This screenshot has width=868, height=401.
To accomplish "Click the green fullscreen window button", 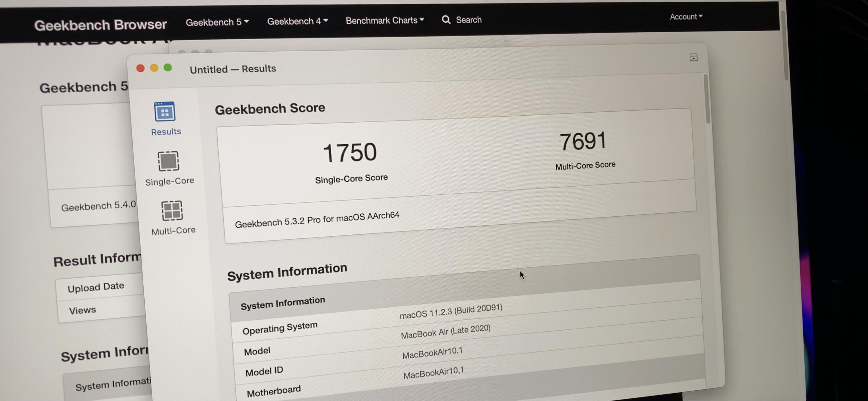I will (168, 68).
